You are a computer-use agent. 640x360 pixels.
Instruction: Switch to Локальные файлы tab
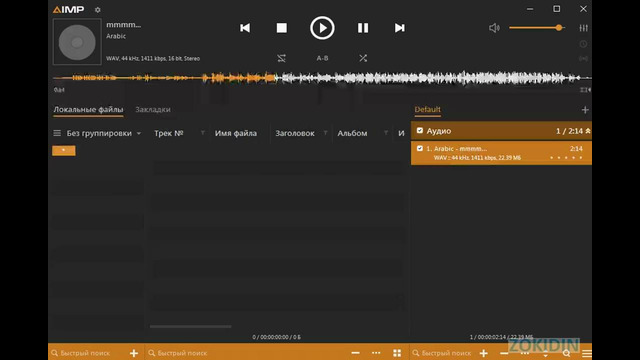click(88, 109)
